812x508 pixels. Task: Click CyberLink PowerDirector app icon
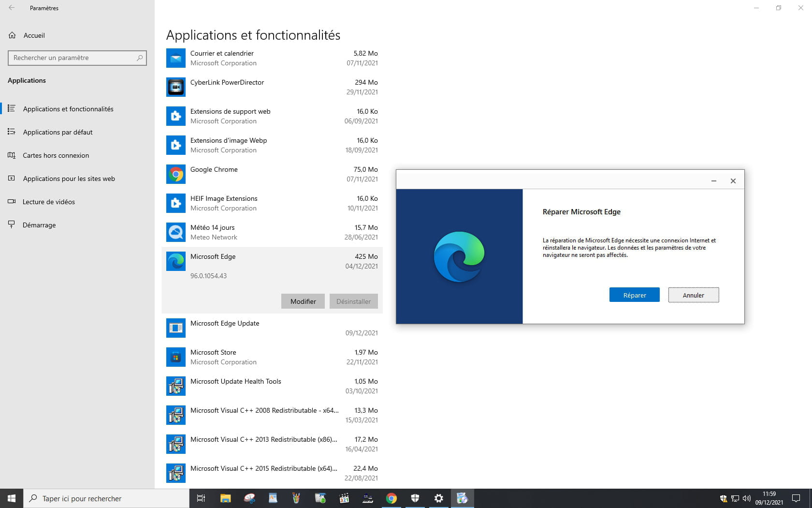(x=176, y=87)
